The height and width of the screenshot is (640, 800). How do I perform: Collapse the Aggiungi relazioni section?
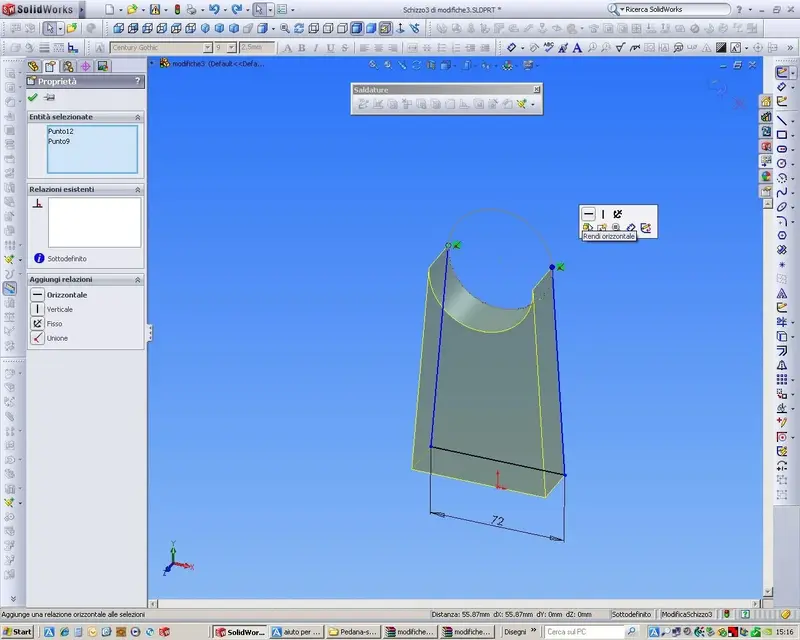click(x=138, y=280)
